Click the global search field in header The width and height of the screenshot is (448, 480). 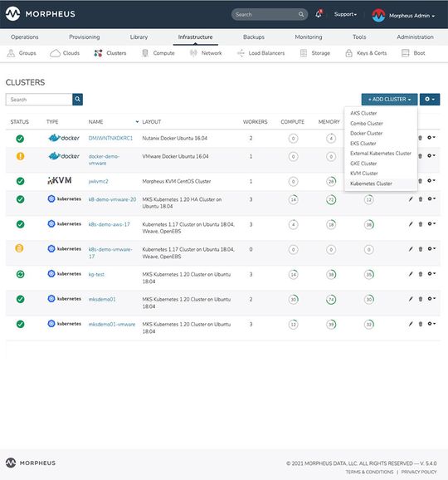coord(270,14)
